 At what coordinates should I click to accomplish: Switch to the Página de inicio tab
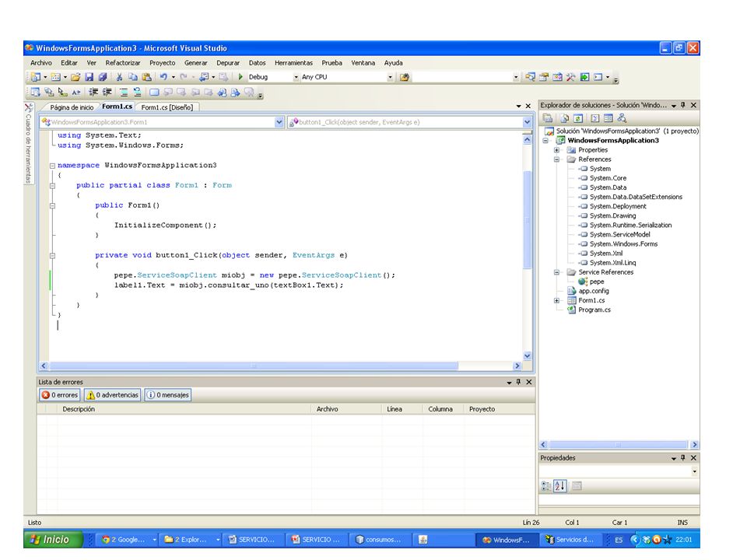(72, 107)
